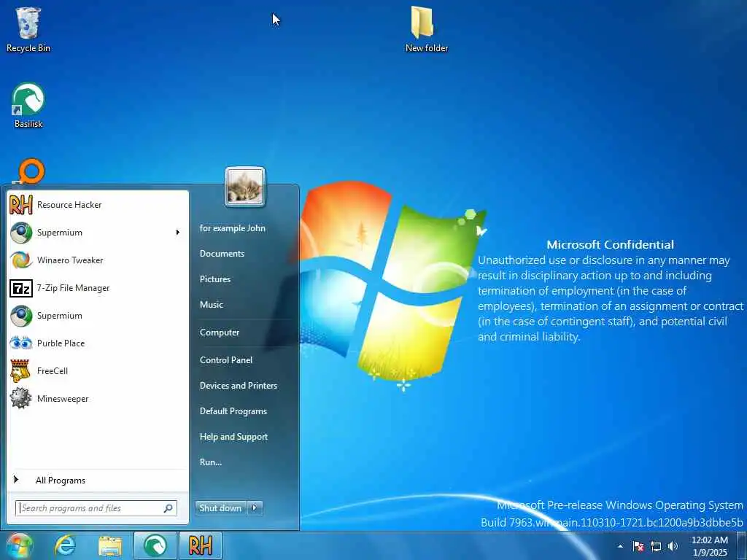Click the FreeCell label text
Viewport: 747px width, 560px height.
pyautogui.click(x=53, y=371)
